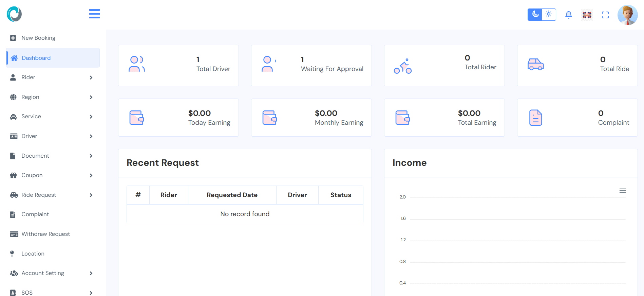644x296 pixels.
Task: Click the app logo in the top left
Action: click(14, 14)
